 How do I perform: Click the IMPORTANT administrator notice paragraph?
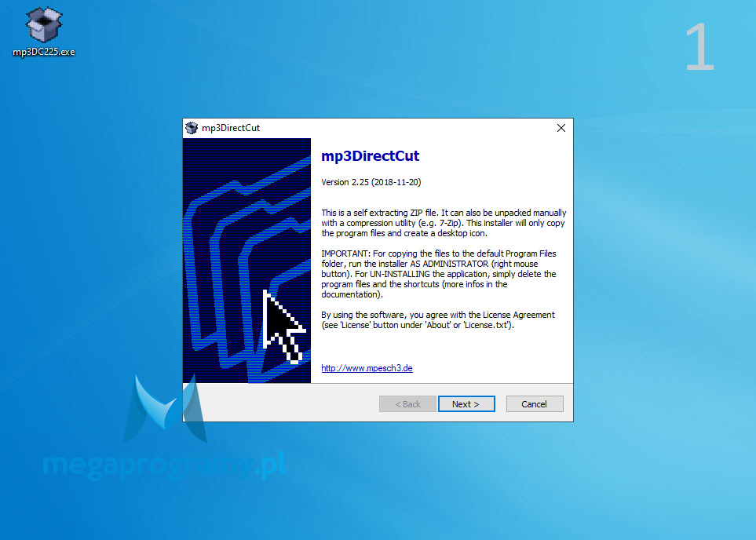(439, 274)
